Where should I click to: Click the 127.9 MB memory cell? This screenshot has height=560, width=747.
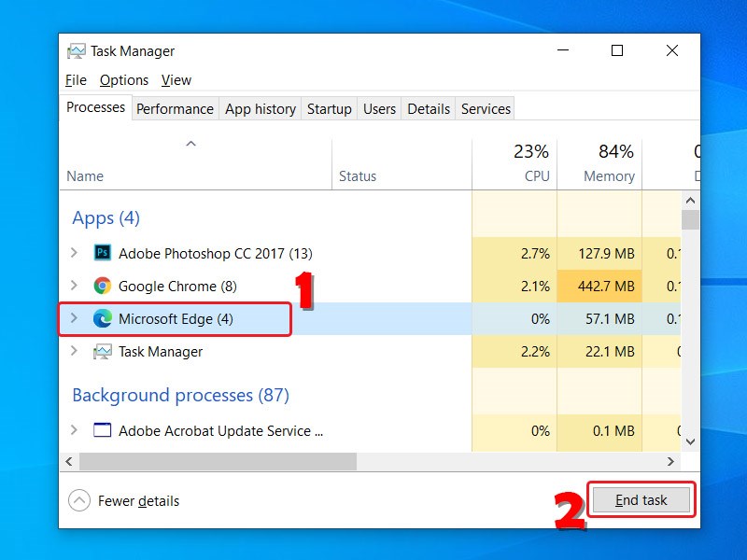point(599,253)
